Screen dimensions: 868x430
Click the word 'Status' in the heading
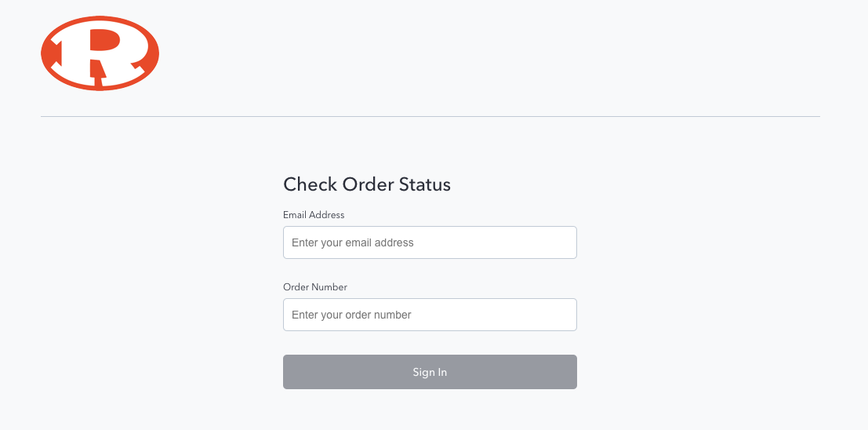(x=424, y=184)
